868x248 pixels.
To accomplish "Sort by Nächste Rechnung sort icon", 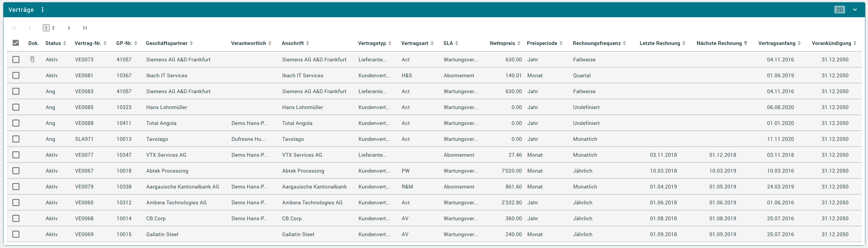I will pyautogui.click(x=746, y=43).
